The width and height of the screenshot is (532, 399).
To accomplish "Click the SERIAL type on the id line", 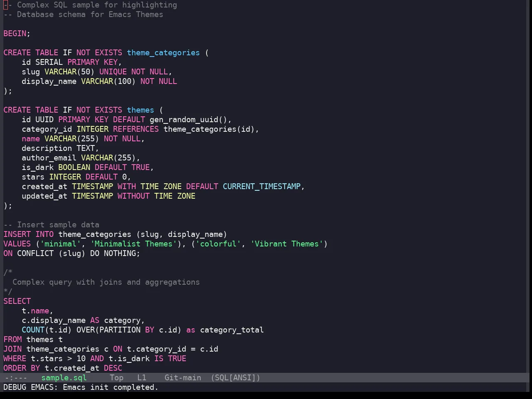I will pos(49,62).
